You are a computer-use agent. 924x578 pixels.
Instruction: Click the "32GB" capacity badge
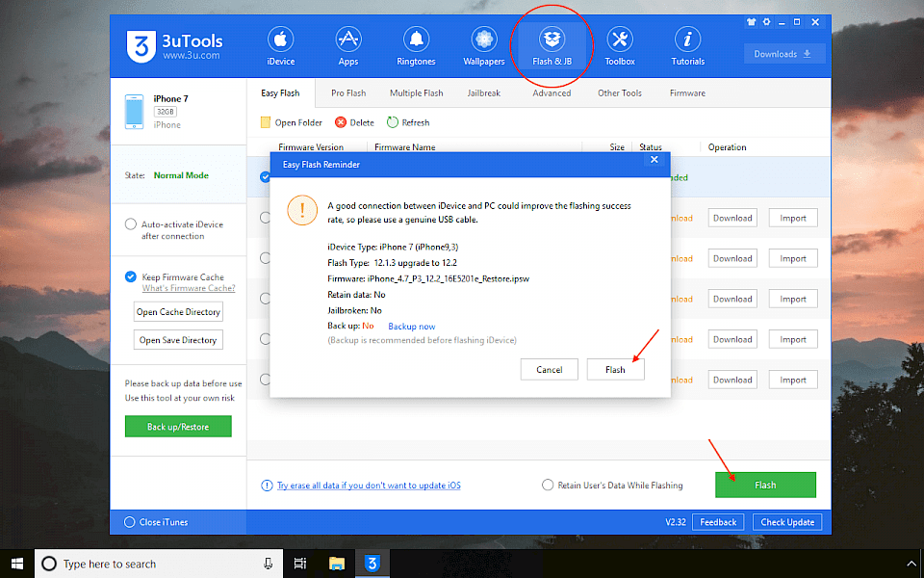coord(166,112)
